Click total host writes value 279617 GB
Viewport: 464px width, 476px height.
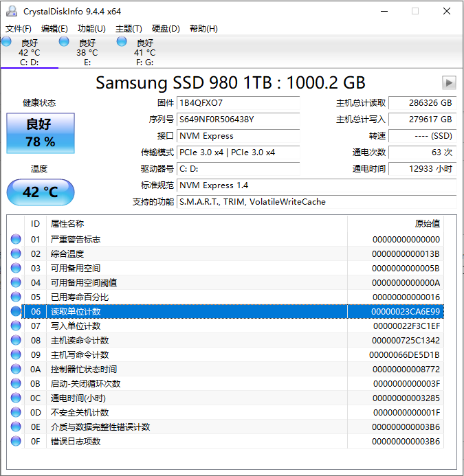[422, 120]
